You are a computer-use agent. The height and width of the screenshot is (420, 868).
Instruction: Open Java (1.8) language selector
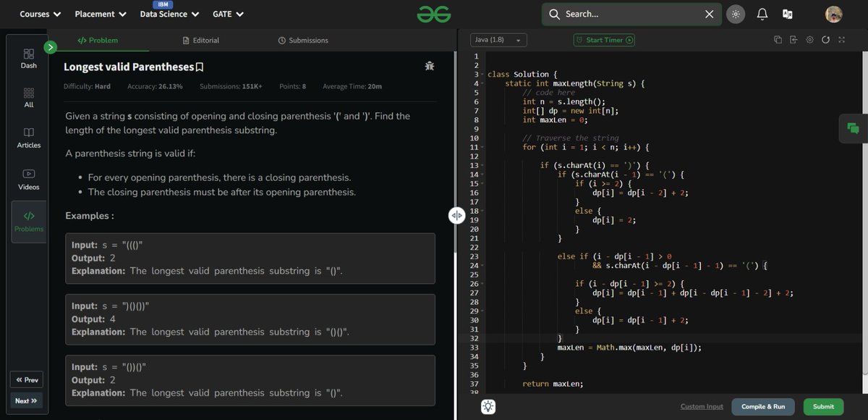tap(499, 40)
